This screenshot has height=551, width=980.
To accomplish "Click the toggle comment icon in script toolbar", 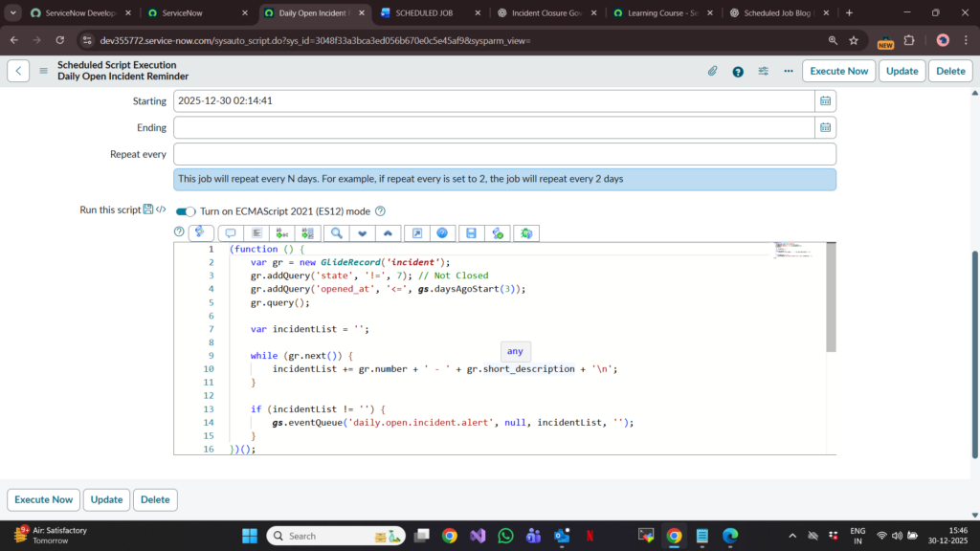I will (231, 232).
